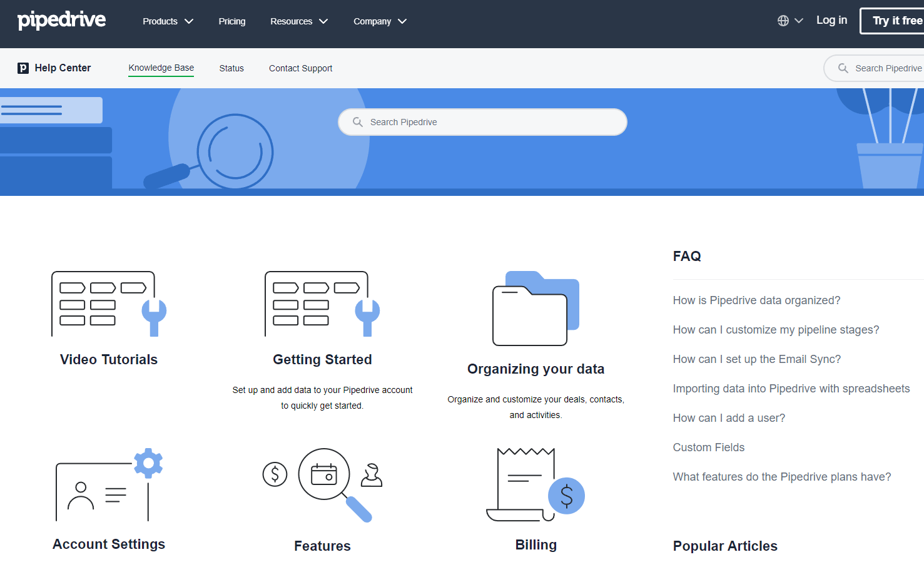Click the hero banner Search Pipedrive box
The height and width of the screenshot is (567, 924).
coord(482,122)
